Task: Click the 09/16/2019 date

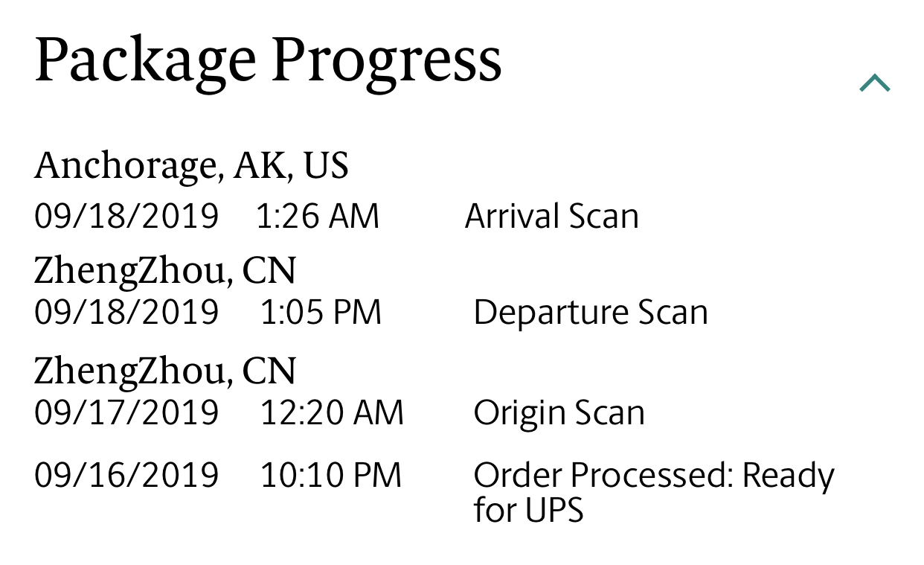Action: [126, 475]
